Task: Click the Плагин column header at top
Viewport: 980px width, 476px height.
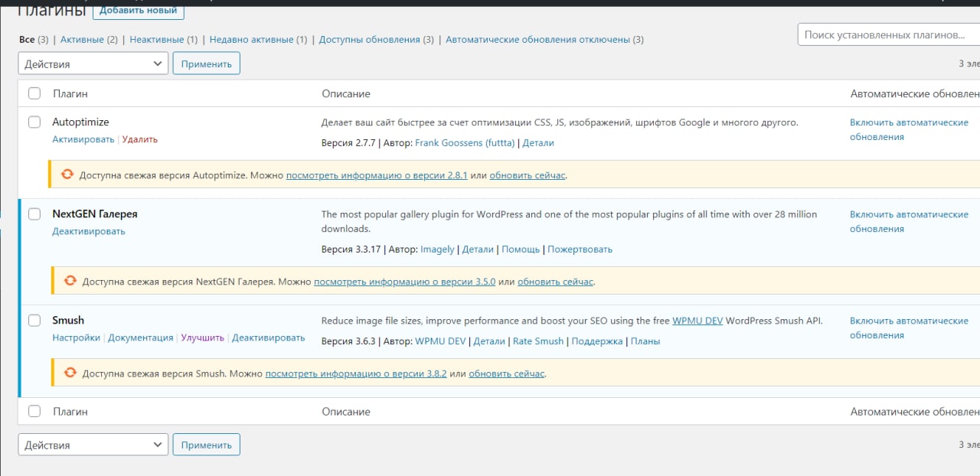Action: tap(70, 93)
